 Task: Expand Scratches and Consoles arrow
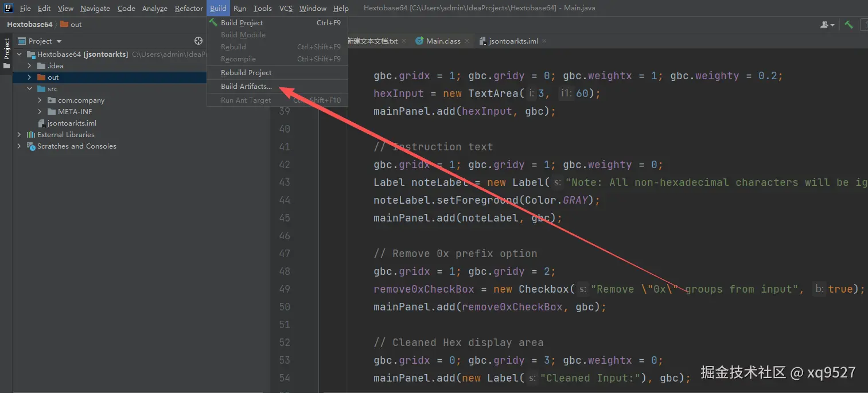pyautogui.click(x=20, y=146)
